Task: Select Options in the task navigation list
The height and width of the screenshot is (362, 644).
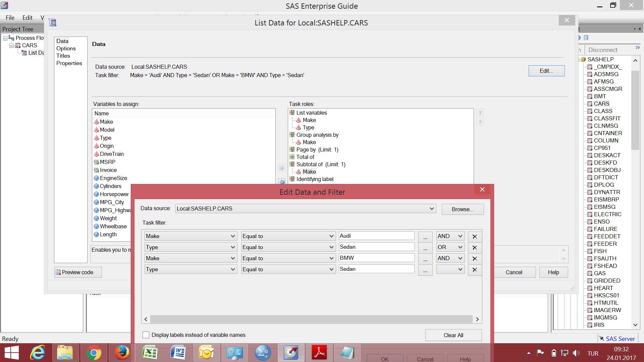Action: (x=66, y=48)
